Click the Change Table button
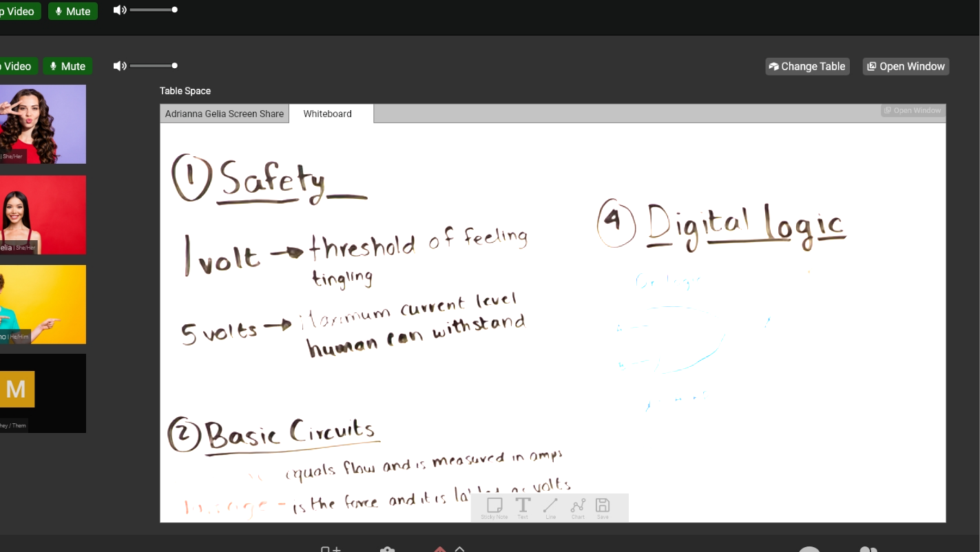980x552 pixels. point(806,66)
